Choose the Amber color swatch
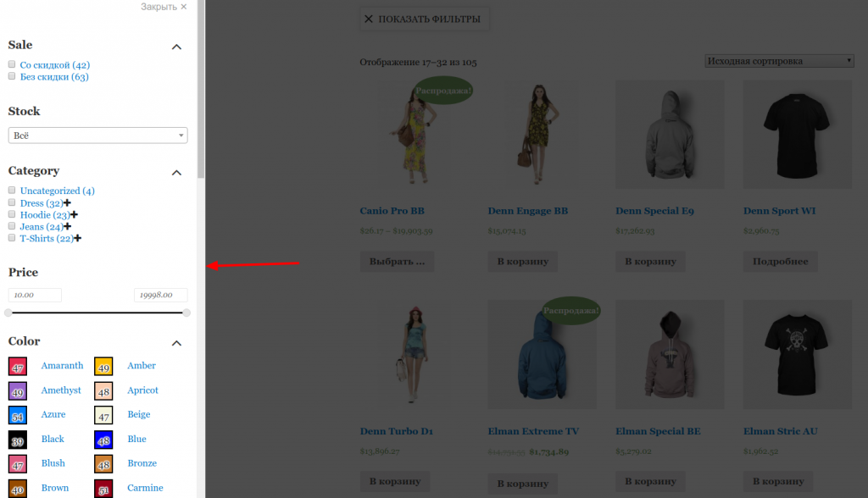 103,366
